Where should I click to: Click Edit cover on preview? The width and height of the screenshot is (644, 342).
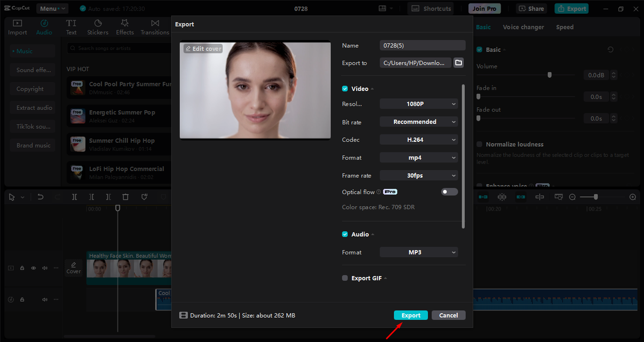tap(203, 49)
